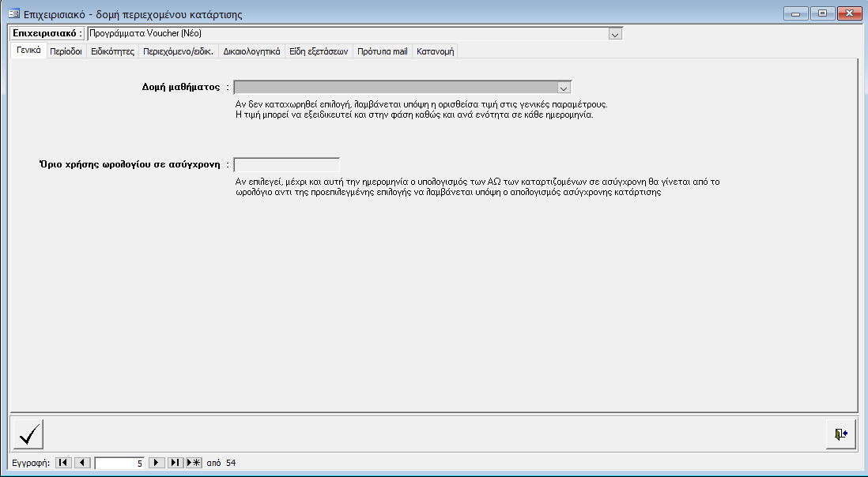Image resolution: width=868 pixels, height=477 pixels.
Task: Go to the Πρότυπα mail tab
Action: pos(383,51)
